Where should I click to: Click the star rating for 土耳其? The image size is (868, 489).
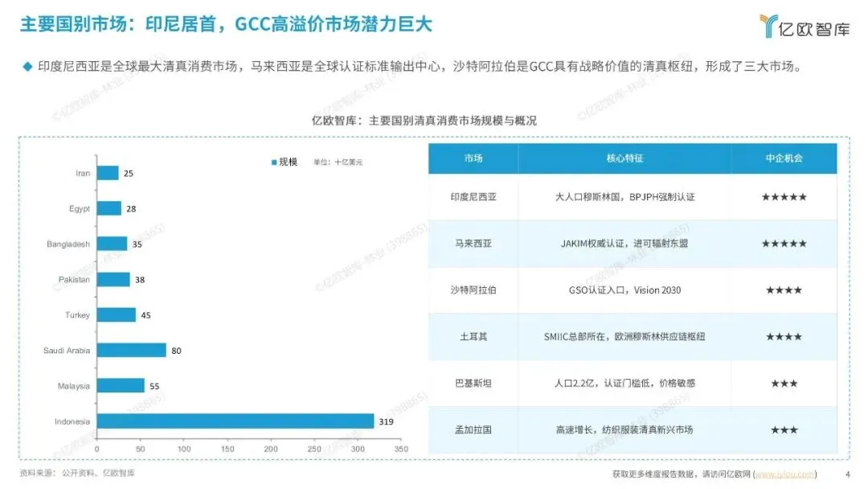pos(784,337)
